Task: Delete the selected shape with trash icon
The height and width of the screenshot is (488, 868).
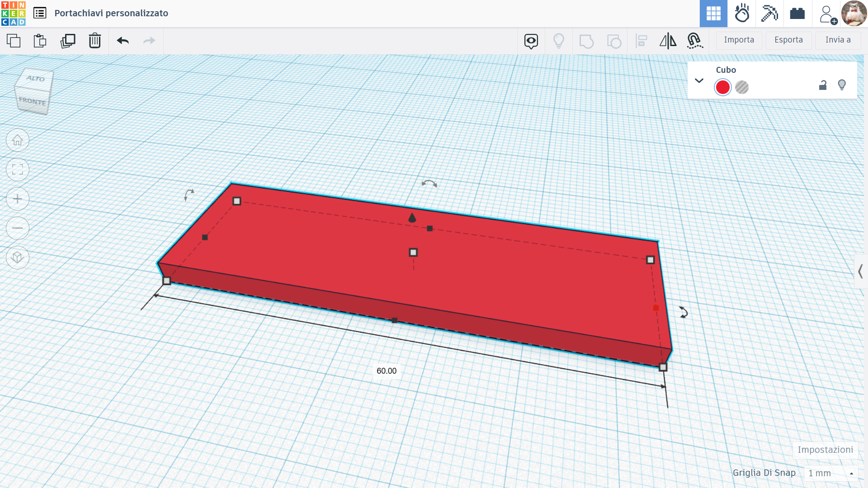Action: [95, 41]
